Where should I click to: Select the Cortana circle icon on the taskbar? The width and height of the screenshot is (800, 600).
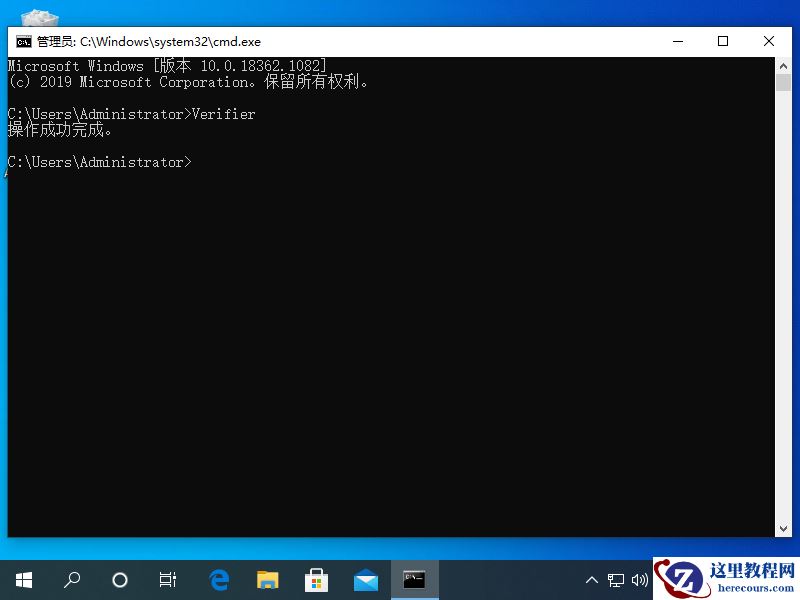119,580
